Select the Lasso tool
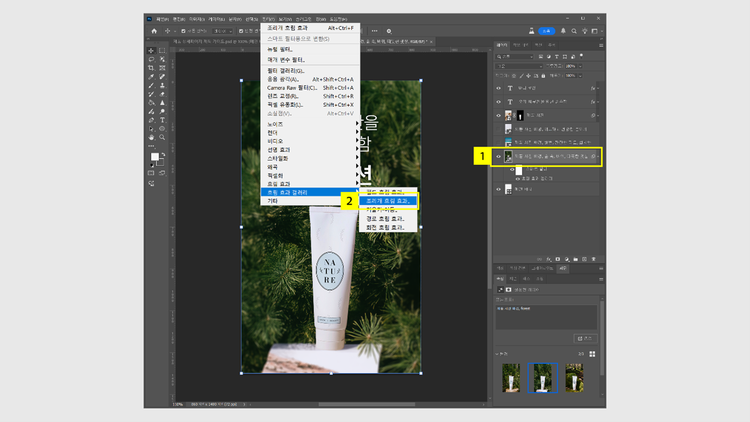 click(x=151, y=59)
